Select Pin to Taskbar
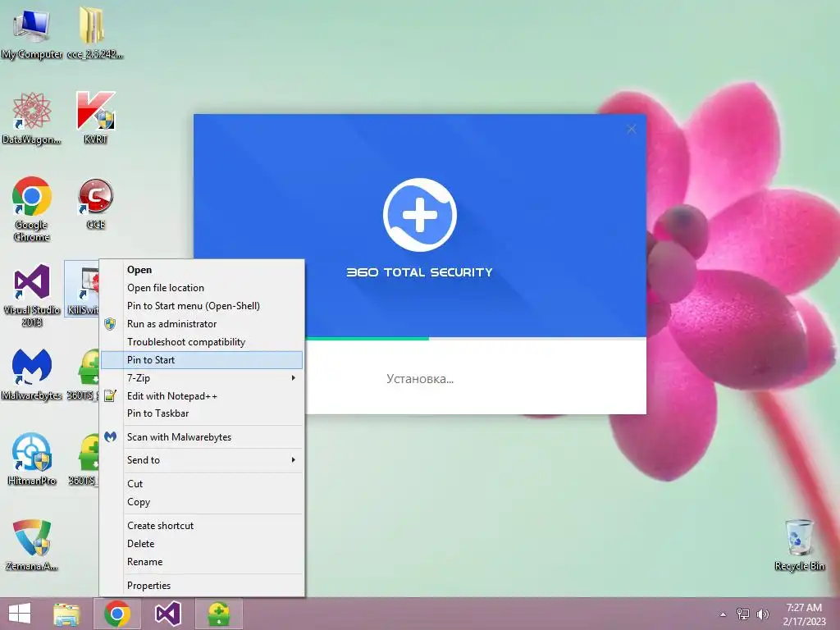 click(202, 413)
